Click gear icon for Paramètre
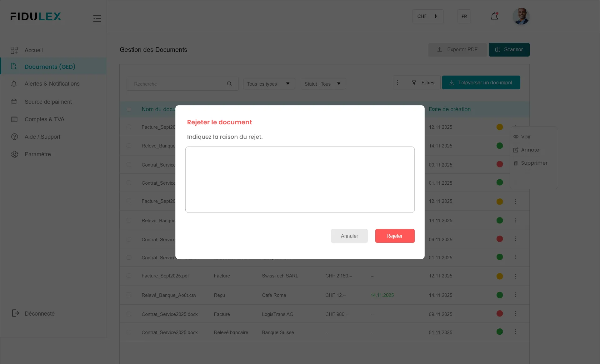The image size is (600, 364). tap(14, 154)
